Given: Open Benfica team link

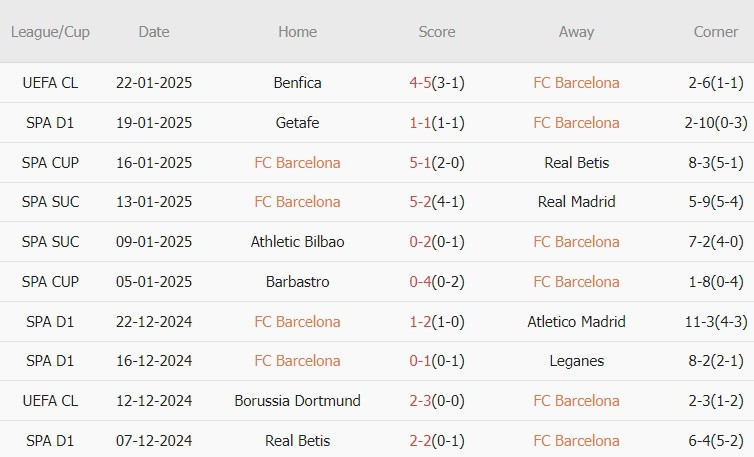Looking at the screenshot, I should click(297, 83).
